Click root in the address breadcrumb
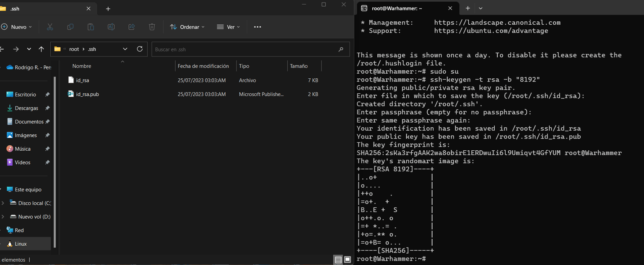The height and width of the screenshot is (265, 644). (74, 49)
